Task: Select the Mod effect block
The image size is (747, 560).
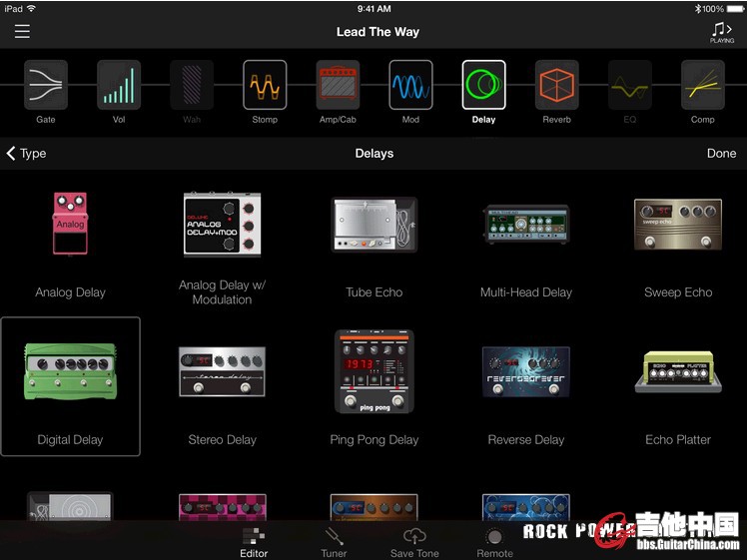Action: tap(410, 85)
